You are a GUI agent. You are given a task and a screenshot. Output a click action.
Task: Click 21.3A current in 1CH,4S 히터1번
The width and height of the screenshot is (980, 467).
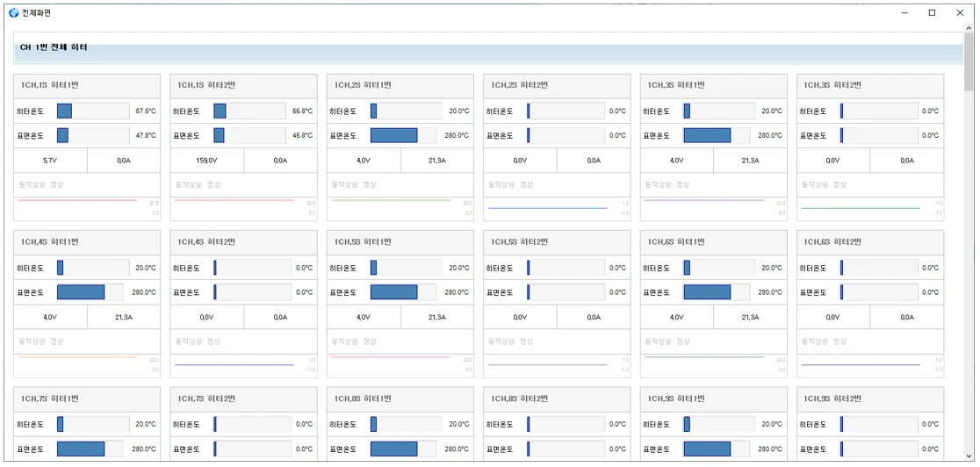124,317
